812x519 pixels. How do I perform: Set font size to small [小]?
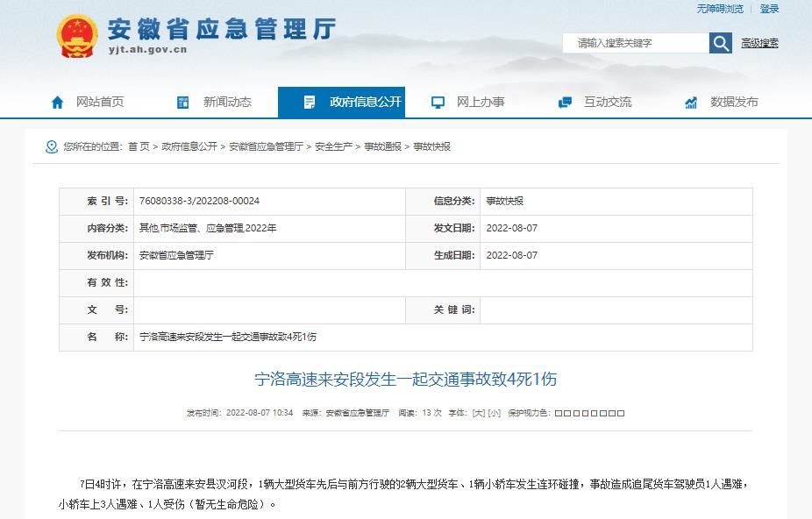pos(495,412)
